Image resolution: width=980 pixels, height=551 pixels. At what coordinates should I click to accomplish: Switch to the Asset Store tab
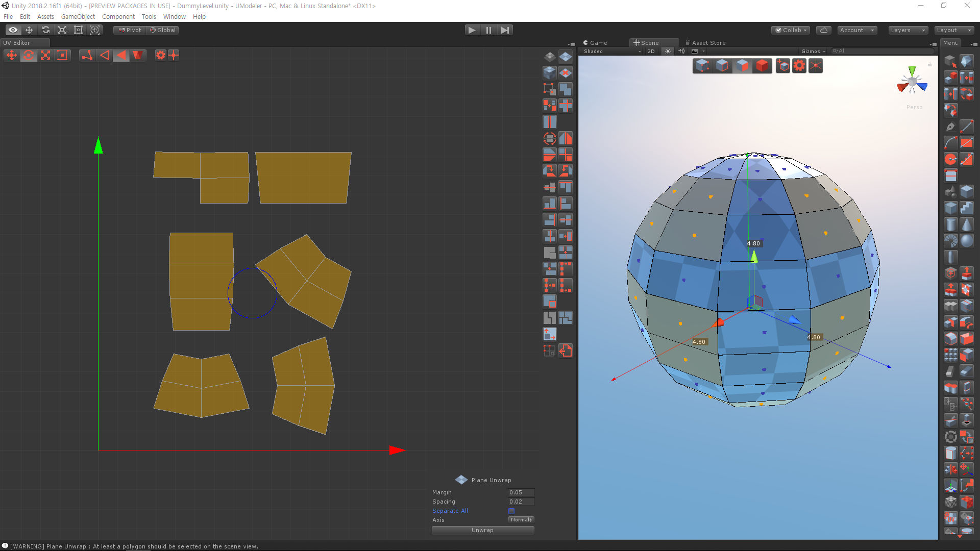coord(709,42)
